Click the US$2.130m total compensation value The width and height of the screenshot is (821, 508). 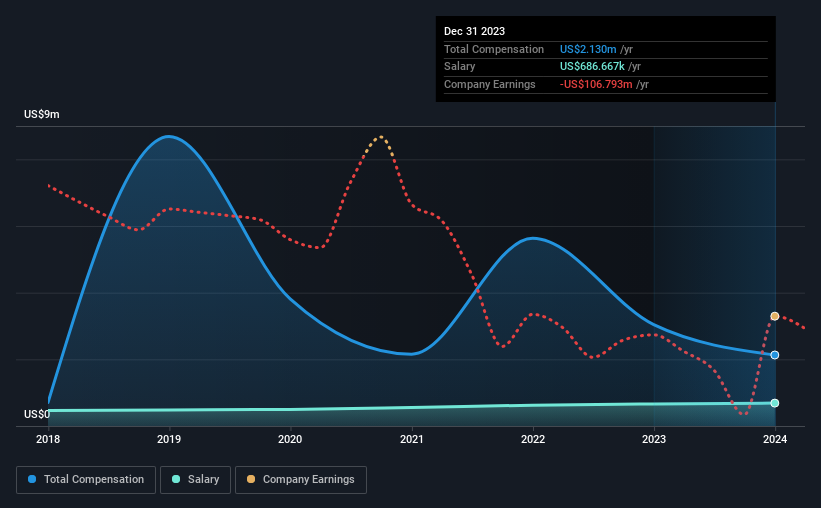coord(588,49)
